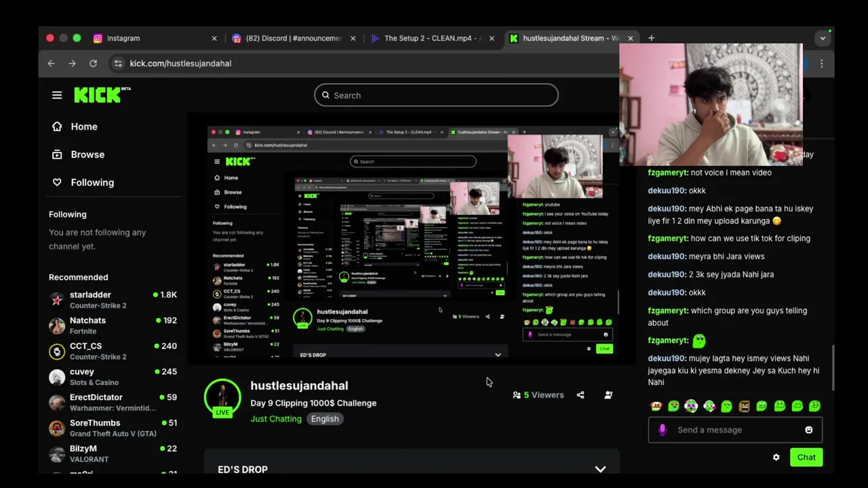This screenshot has height=488, width=868.
Task: Pick the last green smirk emote
Action: click(x=814, y=406)
